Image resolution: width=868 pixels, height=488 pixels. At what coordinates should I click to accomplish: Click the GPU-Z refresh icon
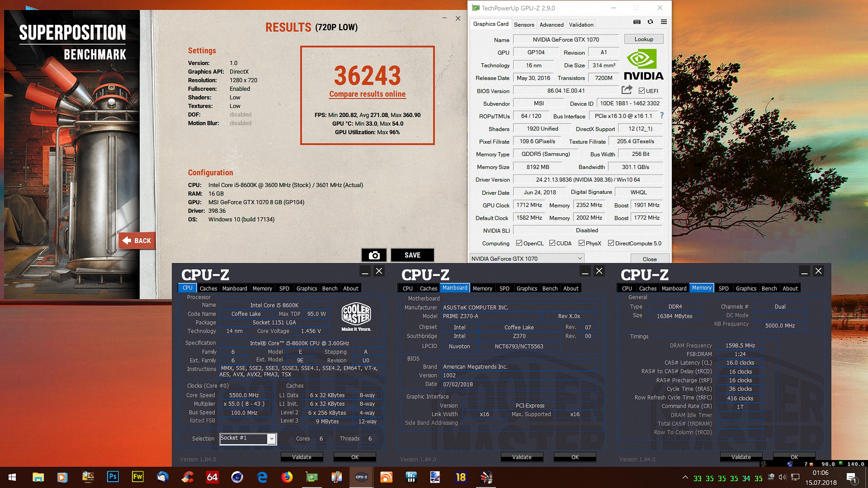[x=650, y=22]
